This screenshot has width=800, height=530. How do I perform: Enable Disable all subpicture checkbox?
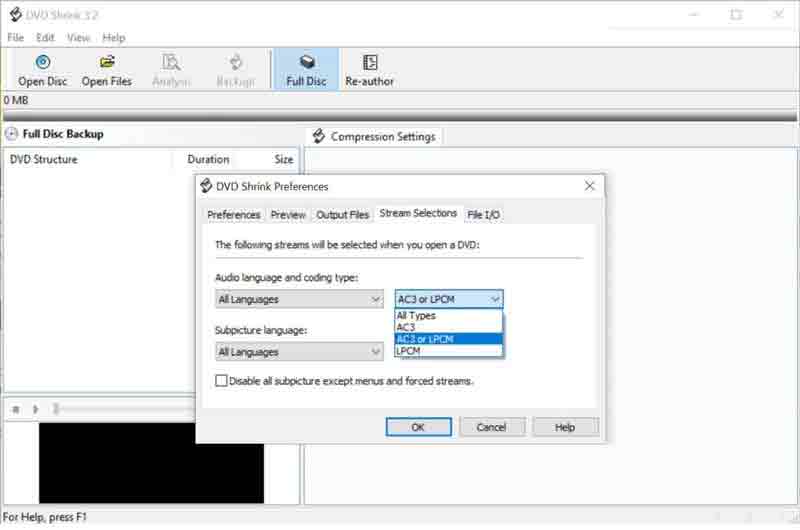click(x=221, y=381)
